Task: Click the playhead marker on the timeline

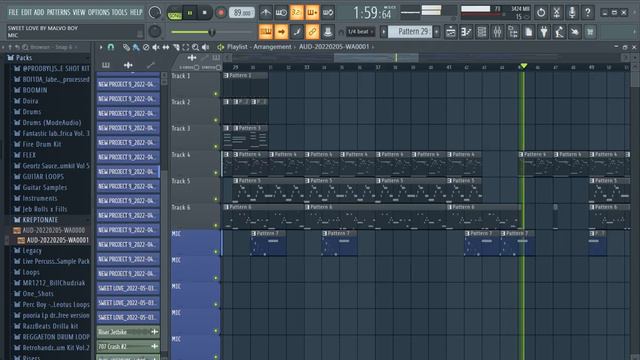Action: coord(523,66)
